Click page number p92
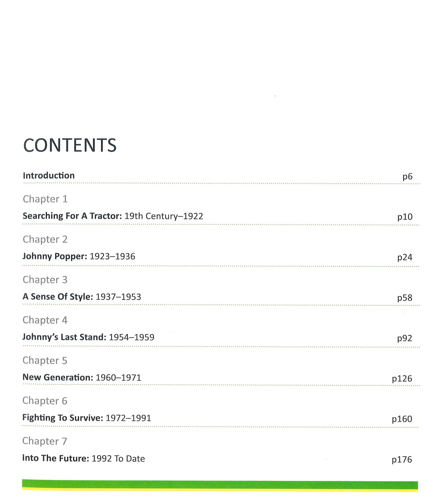Viewport: 448px width, 501px height. click(x=405, y=338)
